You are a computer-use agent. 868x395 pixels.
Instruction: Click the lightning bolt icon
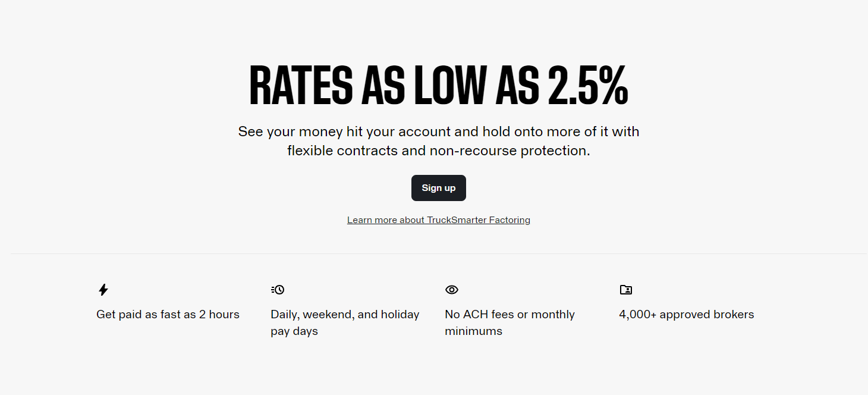pyautogui.click(x=103, y=290)
